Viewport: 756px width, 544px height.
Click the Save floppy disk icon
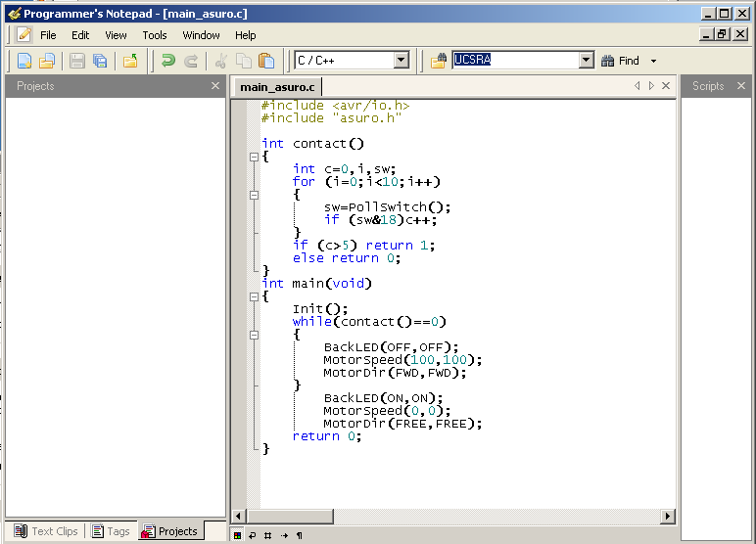pyautogui.click(x=77, y=61)
